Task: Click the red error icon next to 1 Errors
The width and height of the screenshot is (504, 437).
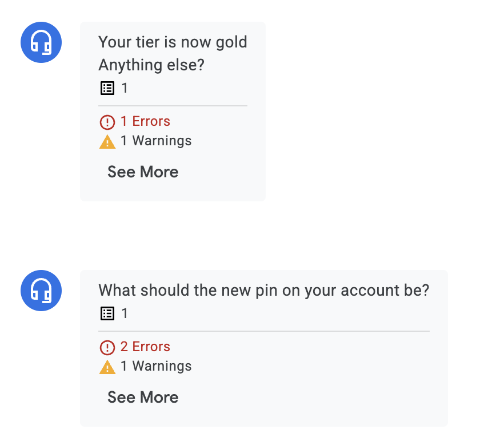Action: [107, 122]
